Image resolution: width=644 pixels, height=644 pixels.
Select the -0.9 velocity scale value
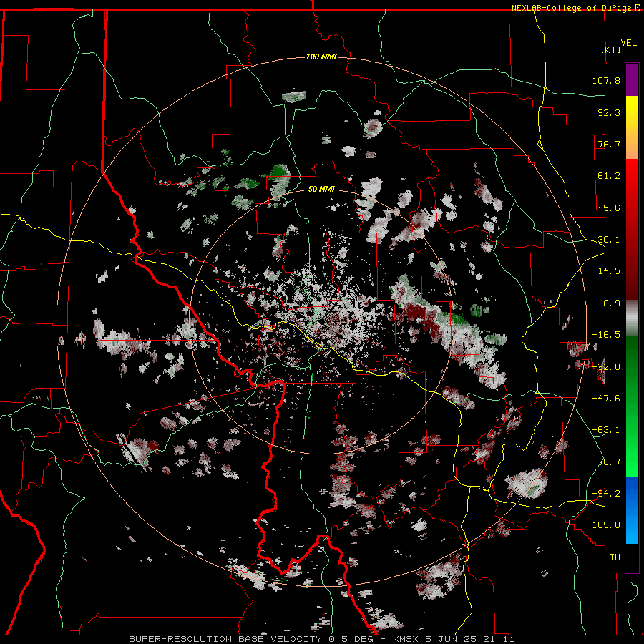pos(609,303)
